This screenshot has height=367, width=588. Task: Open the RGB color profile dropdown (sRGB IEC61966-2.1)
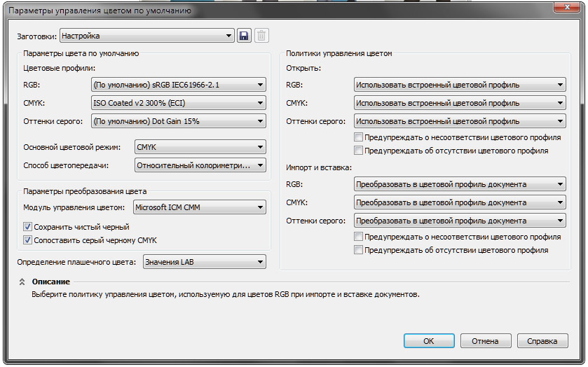pyautogui.click(x=179, y=85)
